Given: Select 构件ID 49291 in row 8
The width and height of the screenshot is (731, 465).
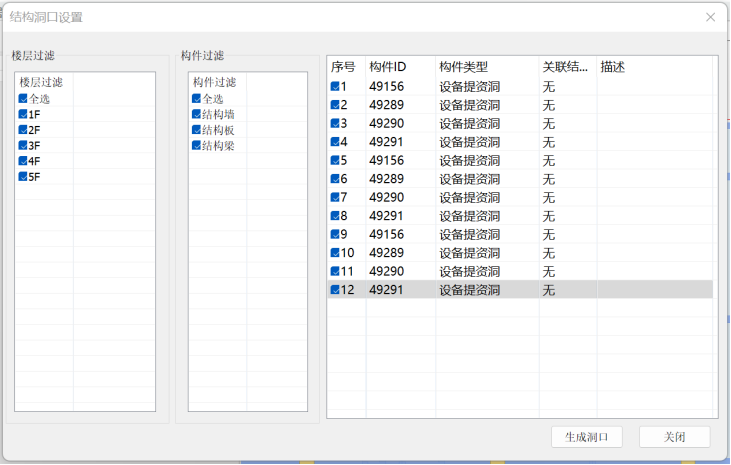Looking at the screenshot, I should click(386, 215).
